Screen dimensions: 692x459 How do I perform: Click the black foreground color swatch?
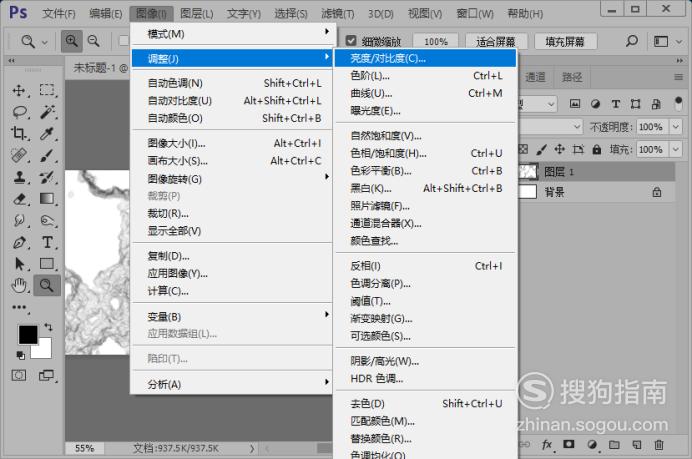point(27,334)
